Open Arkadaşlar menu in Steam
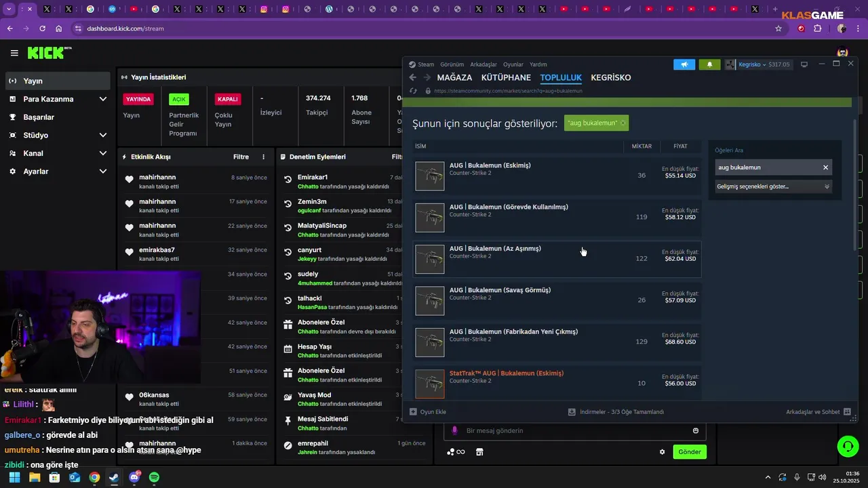Image resolution: width=868 pixels, height=488 pixels. click(484, 64)
